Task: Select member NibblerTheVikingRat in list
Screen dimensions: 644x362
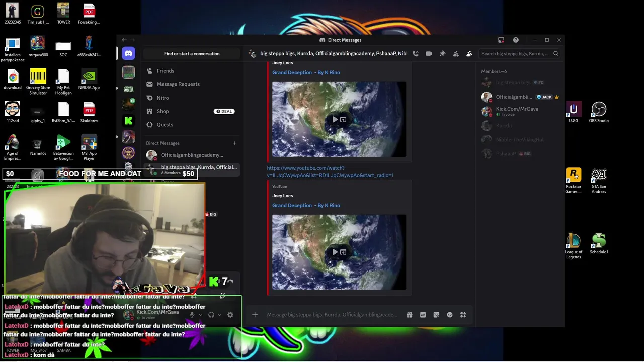Action: [x=521, y=139]
